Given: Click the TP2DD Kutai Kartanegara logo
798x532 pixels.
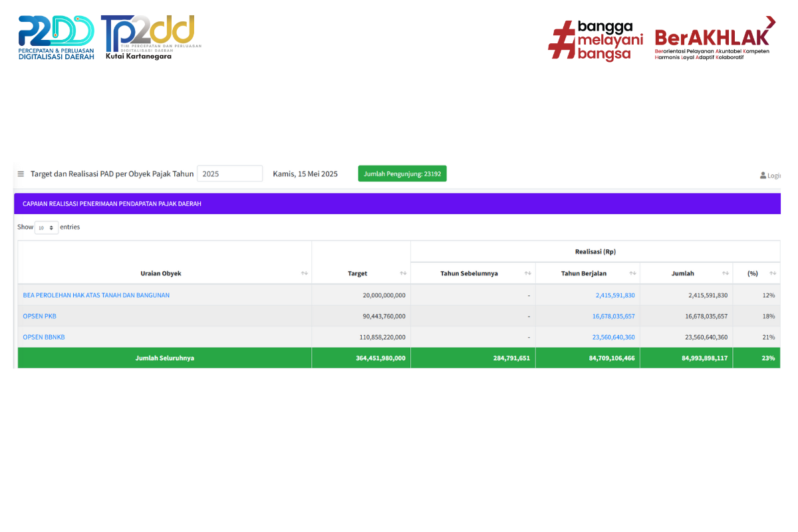Looking at the screenshot, I should pos(150,38).
